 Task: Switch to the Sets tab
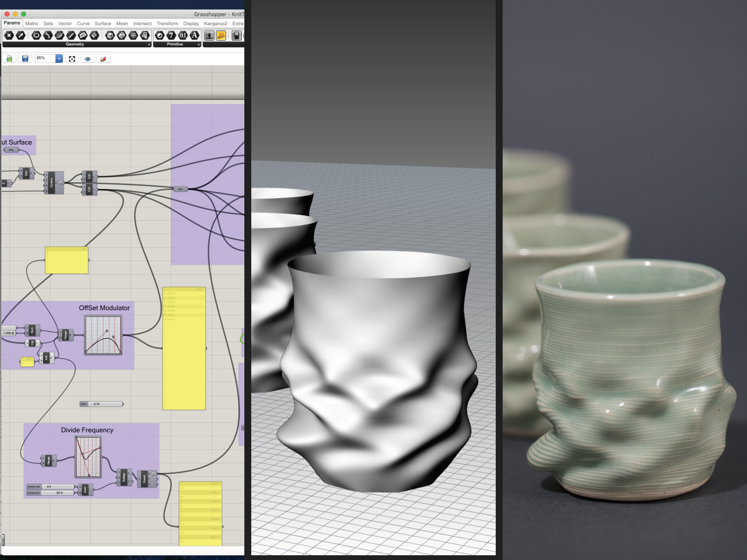pyautogui.click(x=48, y=24)
